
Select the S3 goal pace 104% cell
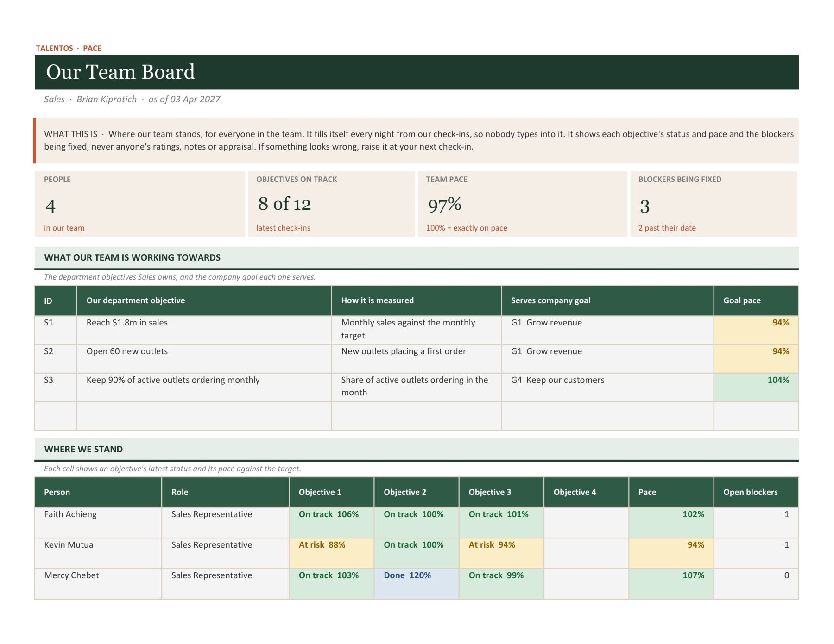tap(756, 388)
